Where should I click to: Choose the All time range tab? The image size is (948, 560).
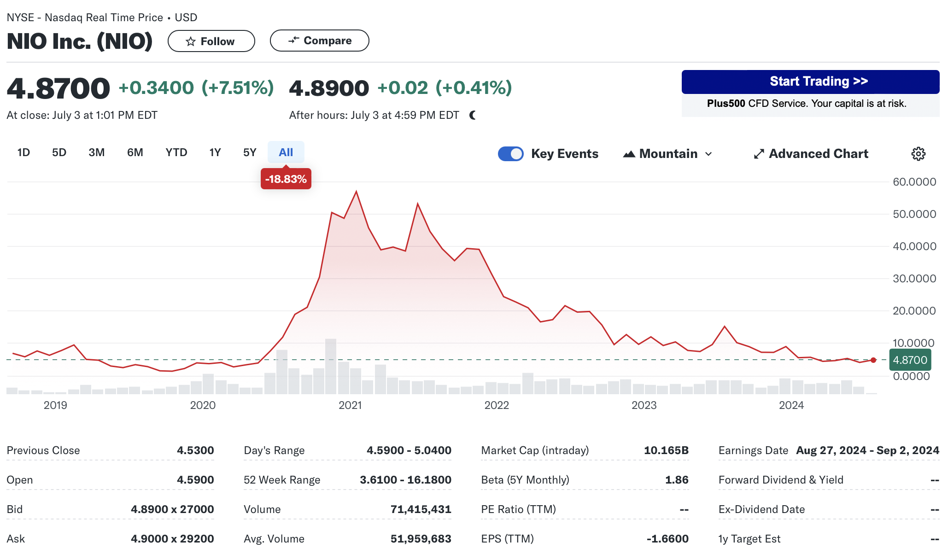[x=286, y=152]
